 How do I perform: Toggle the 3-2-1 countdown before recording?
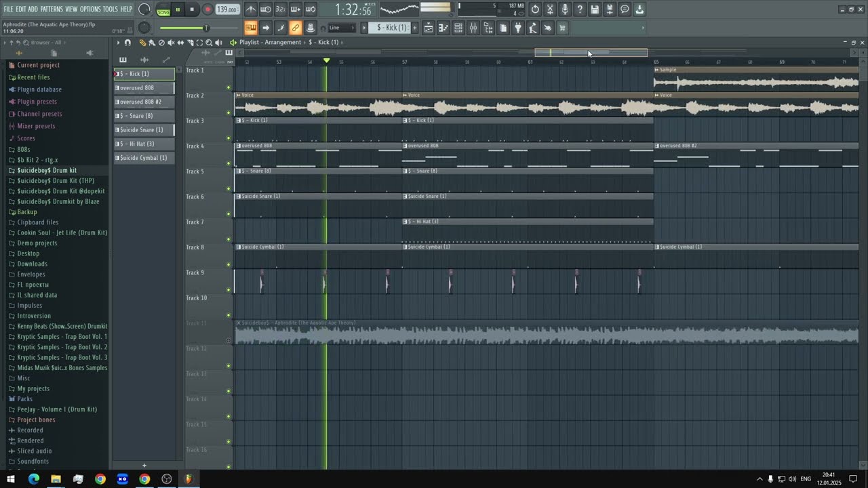(x=281, y=9)
